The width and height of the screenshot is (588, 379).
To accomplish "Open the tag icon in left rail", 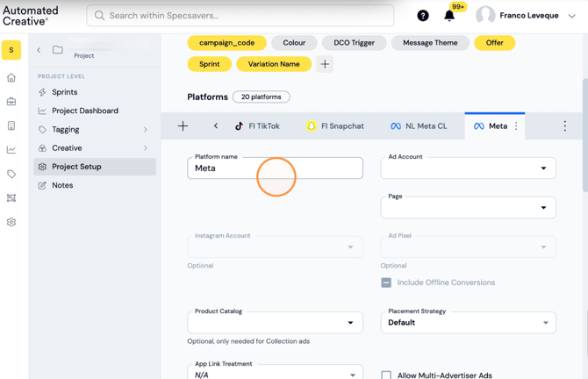I will pyautogui.click(x=11, y=174).
